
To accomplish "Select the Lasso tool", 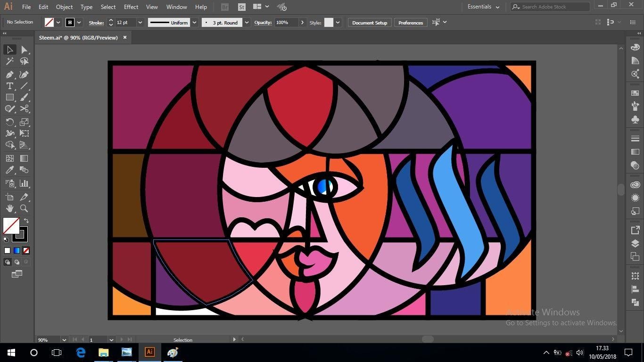I will click(24, 61).
